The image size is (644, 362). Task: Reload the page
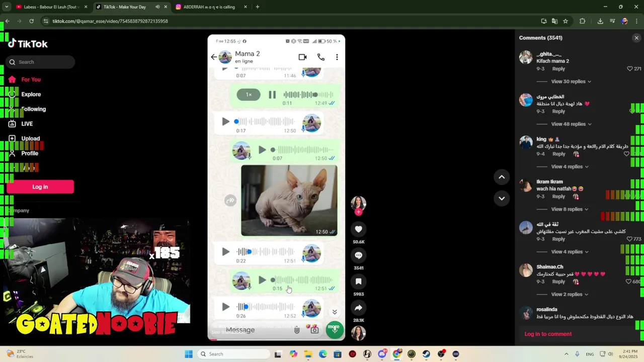31,21
